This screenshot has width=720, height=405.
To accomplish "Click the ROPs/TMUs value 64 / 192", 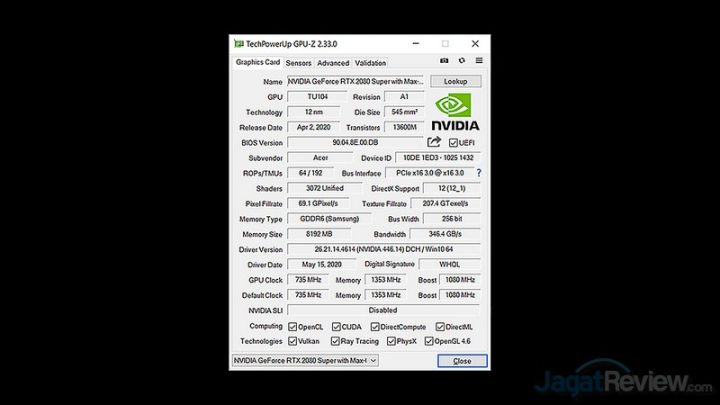I will tap(310, 173).
